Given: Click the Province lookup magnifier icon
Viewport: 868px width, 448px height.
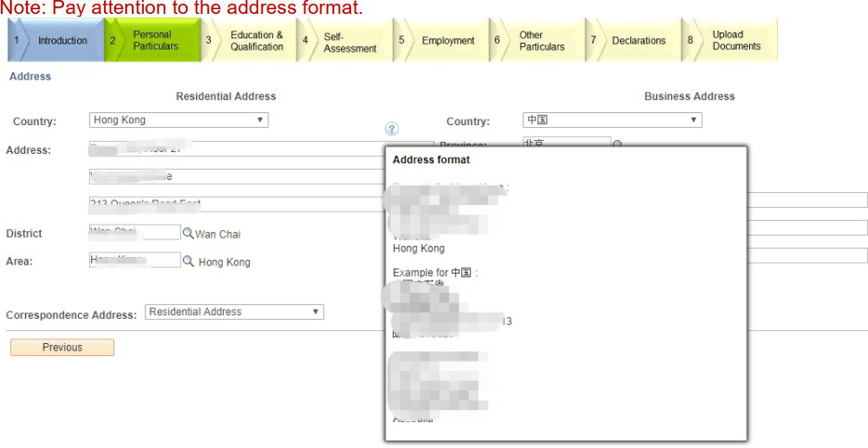Looking at the screenshot, I should click(617, 145).
